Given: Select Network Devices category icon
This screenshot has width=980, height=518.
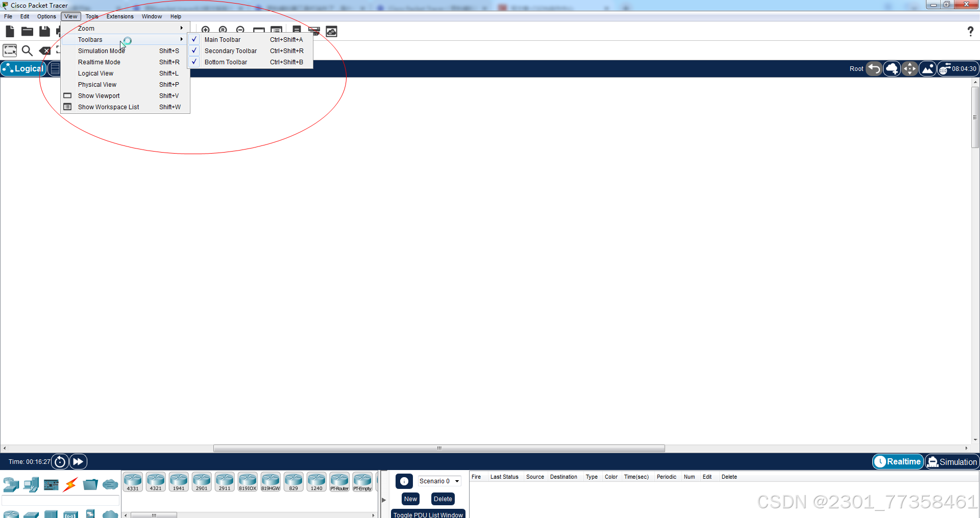Looking at the screenshot, I should pos(11,484).
